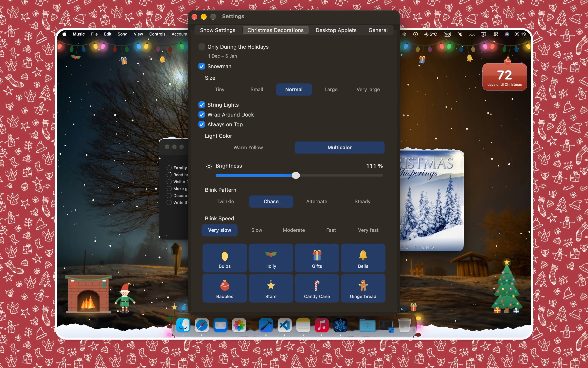
Task: Set blink pattern to Twinkle
Action: pyautogui.click(x=225, y=202)
